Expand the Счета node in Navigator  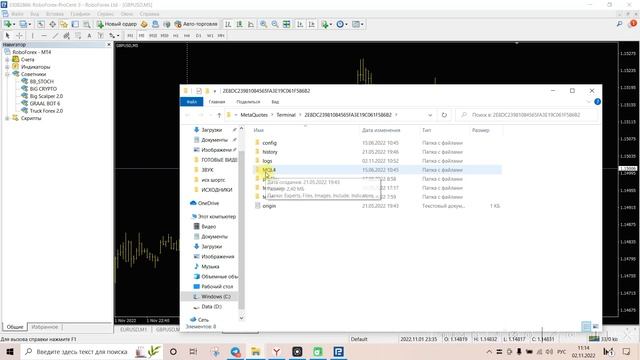pyautogui.click(x=7, y=60)
